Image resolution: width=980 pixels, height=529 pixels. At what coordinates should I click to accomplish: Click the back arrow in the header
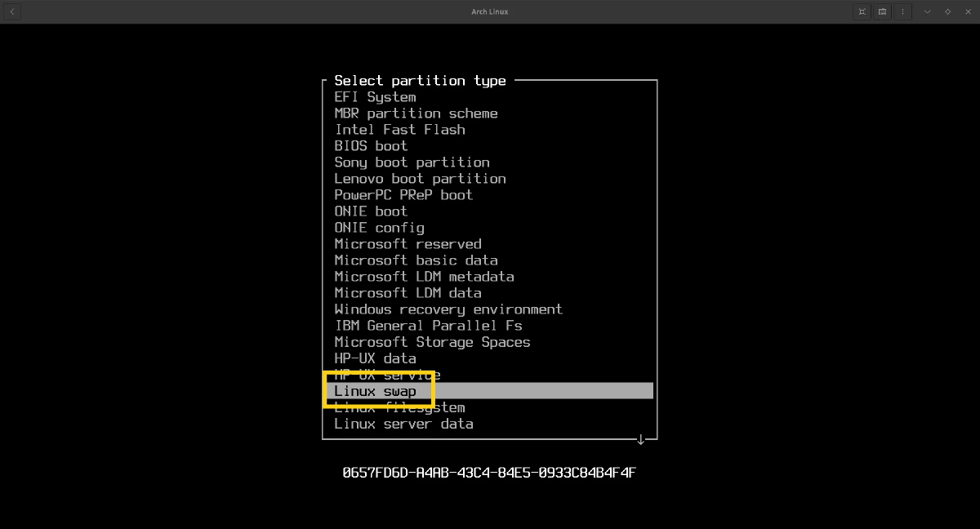click(12, 11)
